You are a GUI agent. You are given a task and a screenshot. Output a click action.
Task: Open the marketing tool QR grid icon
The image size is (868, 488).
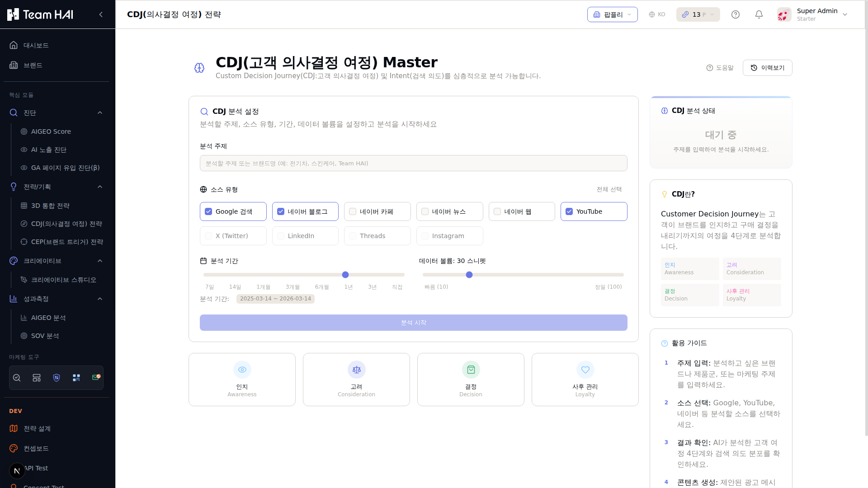pos(76,378)
